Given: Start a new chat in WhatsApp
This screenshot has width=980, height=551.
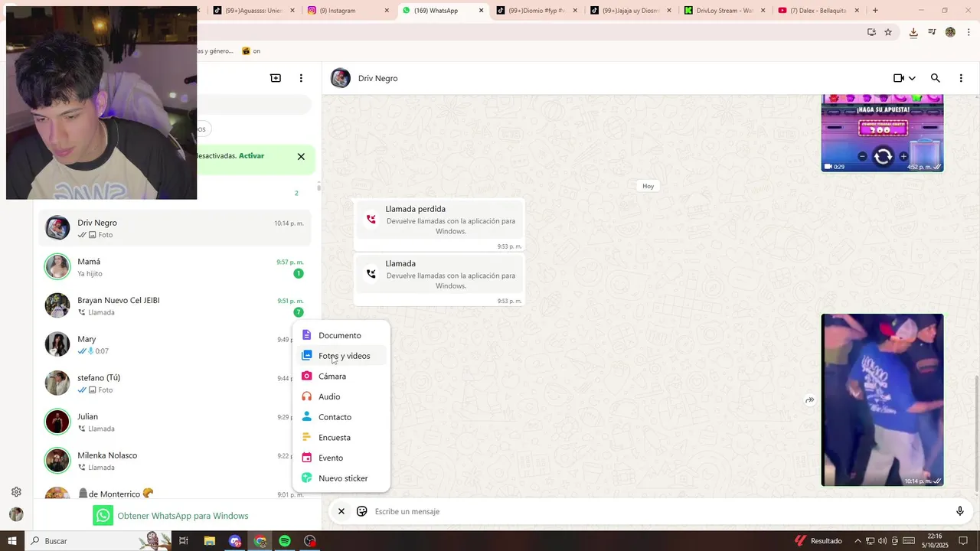Looking at the screenshot, I should point(276,78).
